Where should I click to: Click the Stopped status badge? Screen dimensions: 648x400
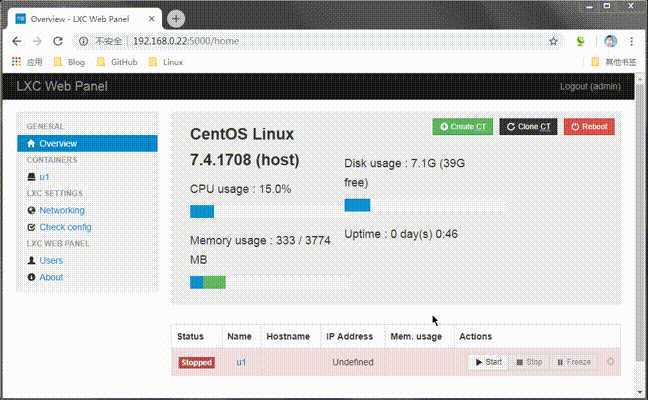pos(197,362)
